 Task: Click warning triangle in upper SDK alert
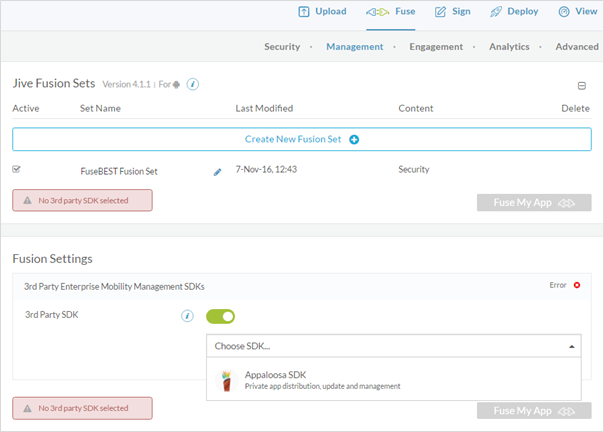27,200
